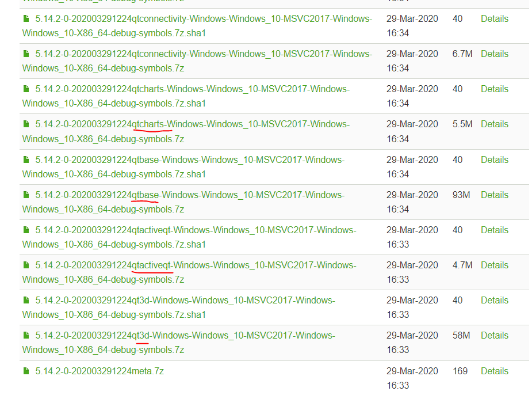Download the qtbase debug-symbols.7z file link
The height and width of the screenshot is (395, 532).
(190, 195)
